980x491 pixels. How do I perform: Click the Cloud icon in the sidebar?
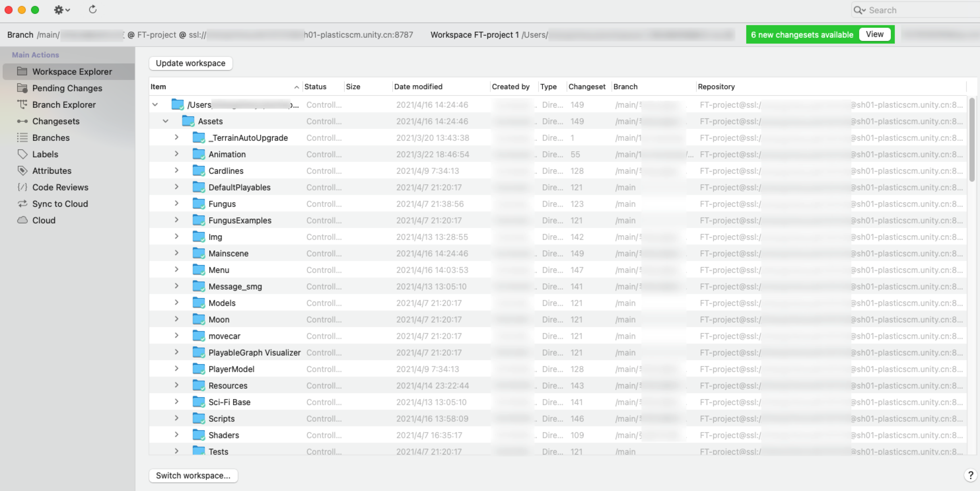pos(22,220)
